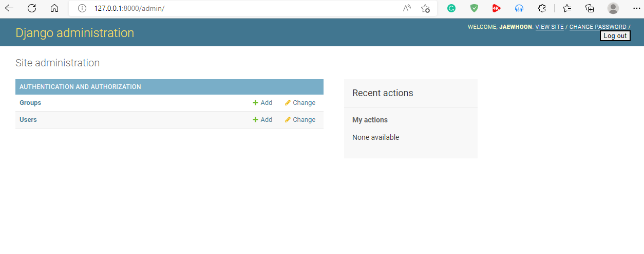The height and width of the screenshot is (254, 644).
Task: Click the Django administration title link
Action: (74, 33)
